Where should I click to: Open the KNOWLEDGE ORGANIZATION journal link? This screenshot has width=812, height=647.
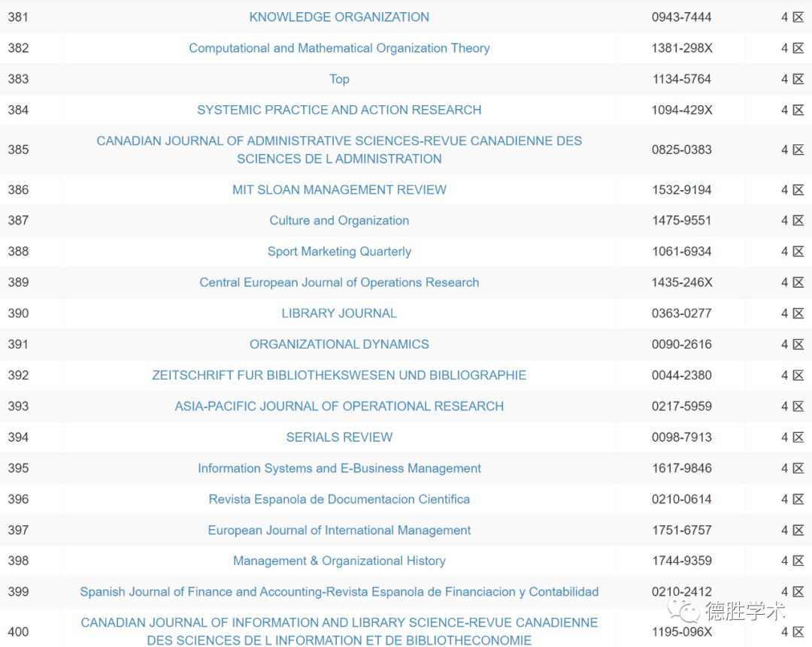point(339,17)
